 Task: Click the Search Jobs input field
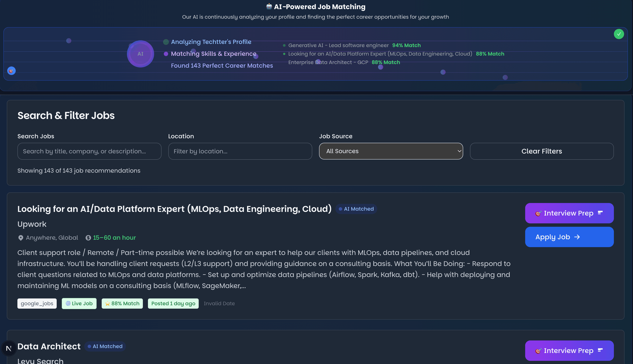(x=89, y=151)
